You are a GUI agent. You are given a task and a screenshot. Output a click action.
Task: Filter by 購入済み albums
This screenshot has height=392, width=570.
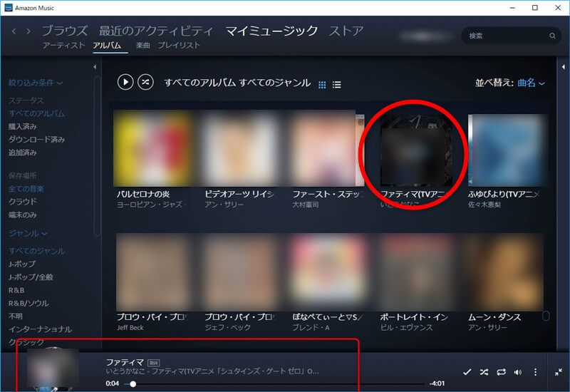(x=23, y=127)
